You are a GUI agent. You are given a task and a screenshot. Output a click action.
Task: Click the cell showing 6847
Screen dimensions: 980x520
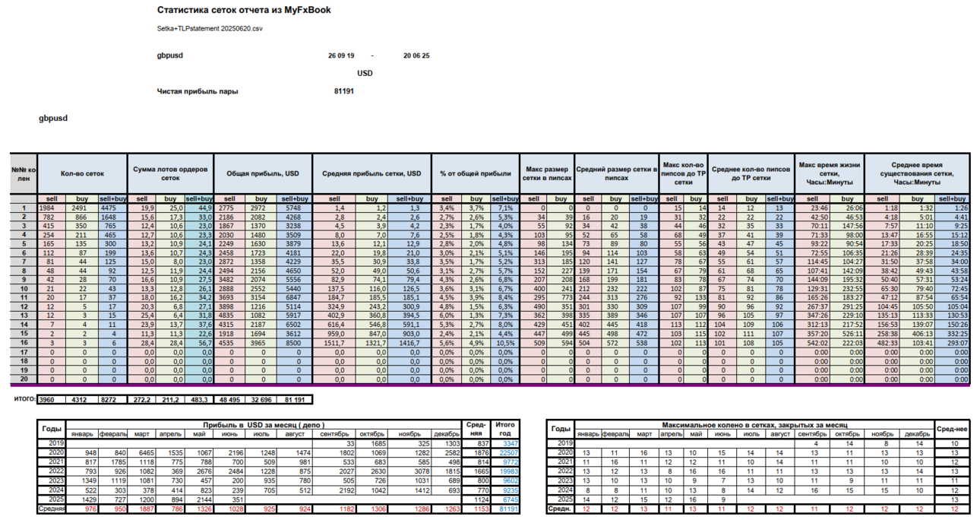click(x=293, y=298)
